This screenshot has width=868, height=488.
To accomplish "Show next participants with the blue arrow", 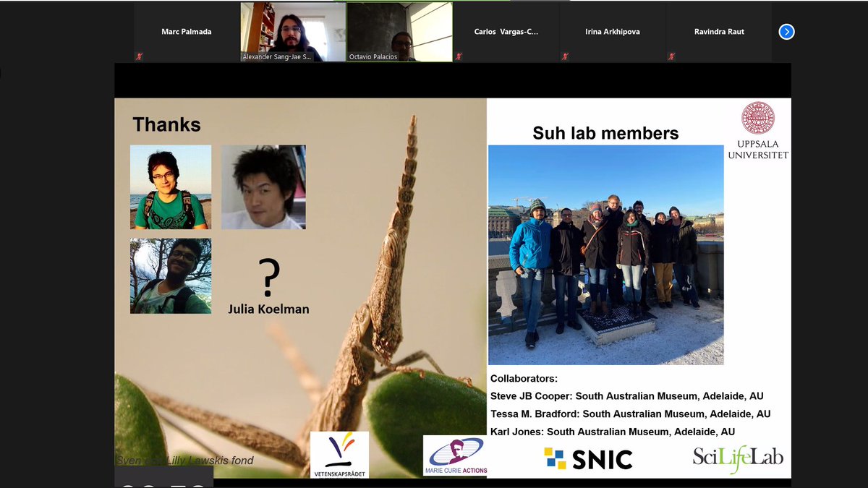I will click(786, 32).
